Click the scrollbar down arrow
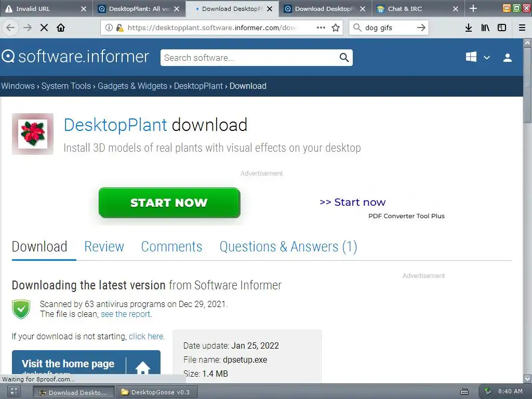Image resolution: width=532 pixels, height=399 pixels. [x=527, y=378]
